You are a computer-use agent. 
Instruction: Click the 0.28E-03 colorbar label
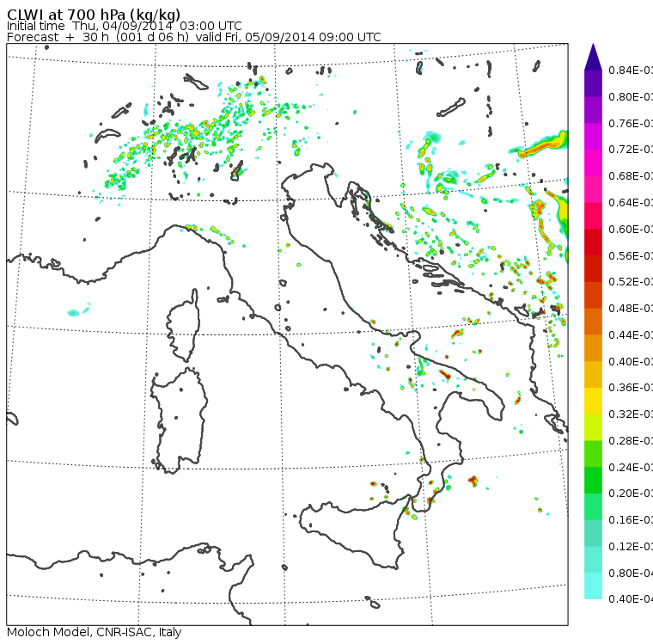[631, 440]
